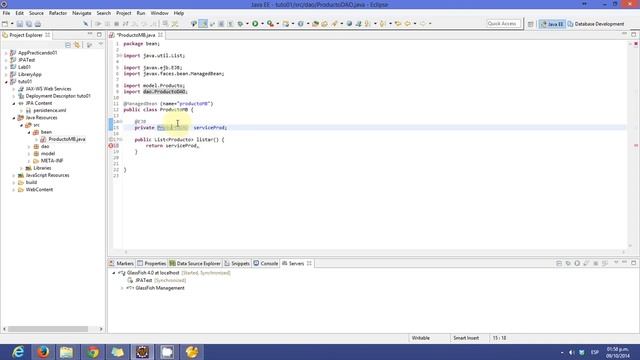Image resolution: width=640 pixels, height=360 pixels.
Task: Maximize the Project Explorer panel
Action: coord(99,34)
